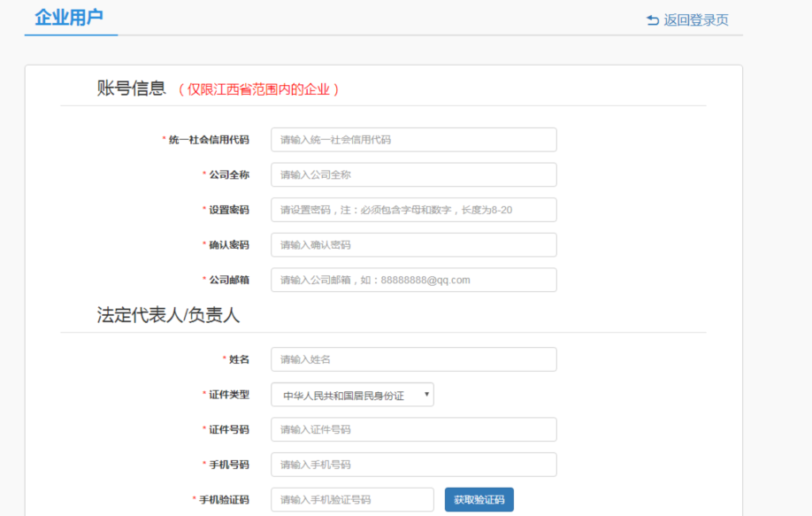The image size is (812, 516).
Task: Focus the 证件号码 input box
Action: (413, 429)
